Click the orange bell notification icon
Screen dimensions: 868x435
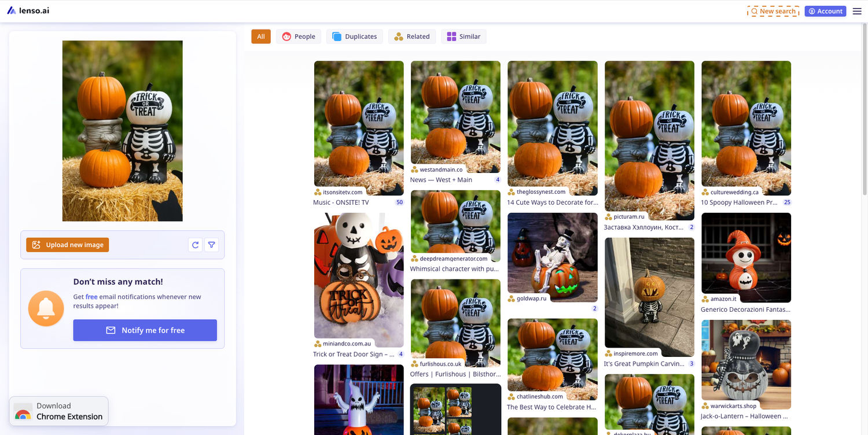tap(46, 308)
